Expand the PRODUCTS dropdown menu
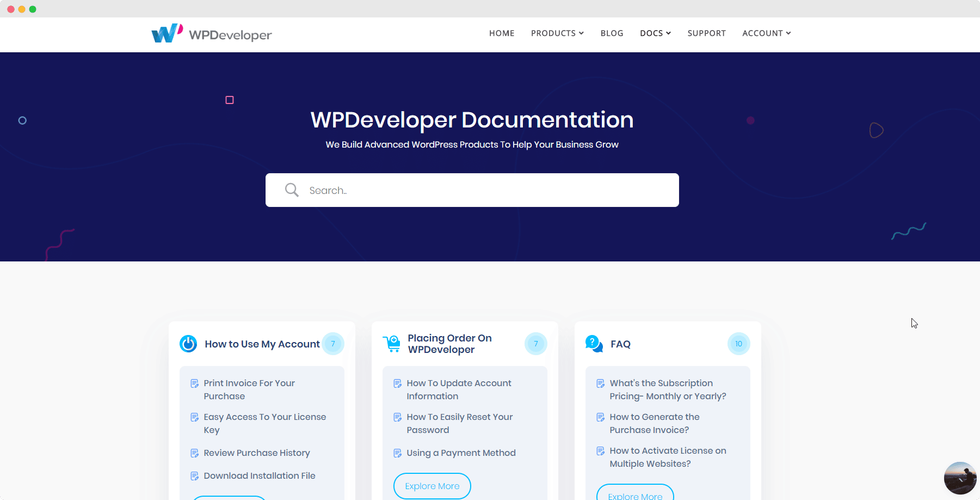980x500 pixels. click(x=557, y=33)
